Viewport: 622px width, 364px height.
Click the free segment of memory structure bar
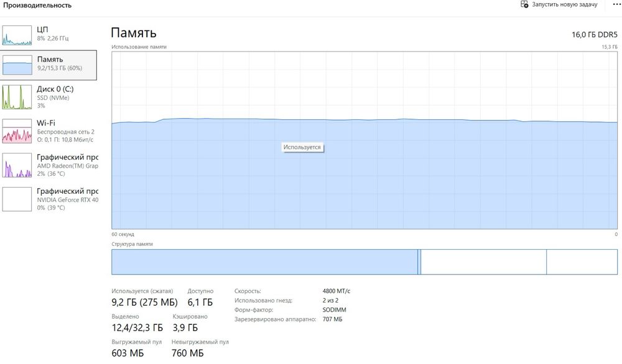[x=582, y=262]
